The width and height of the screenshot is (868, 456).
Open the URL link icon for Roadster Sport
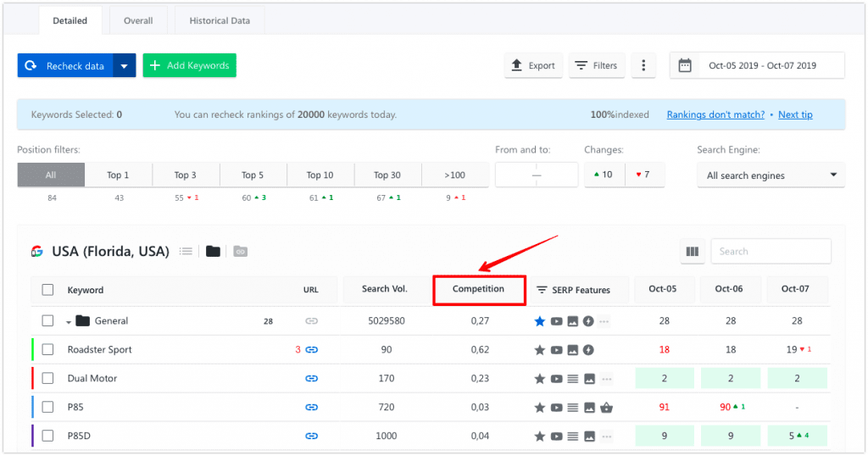coord(312,350)
